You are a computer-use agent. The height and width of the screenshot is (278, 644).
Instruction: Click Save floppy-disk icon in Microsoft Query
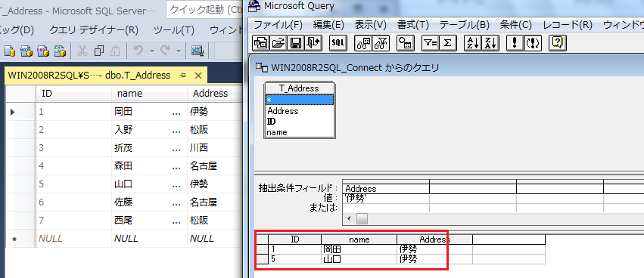pyautogui.click(x=295, y=42)
